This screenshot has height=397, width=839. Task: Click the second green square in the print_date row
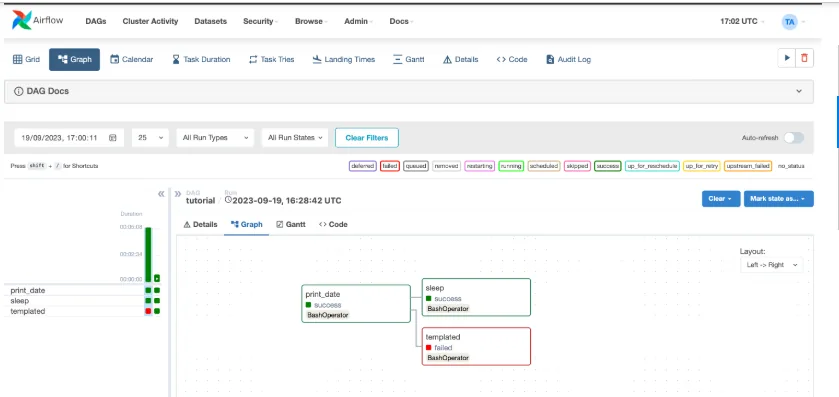click(157, 291)
